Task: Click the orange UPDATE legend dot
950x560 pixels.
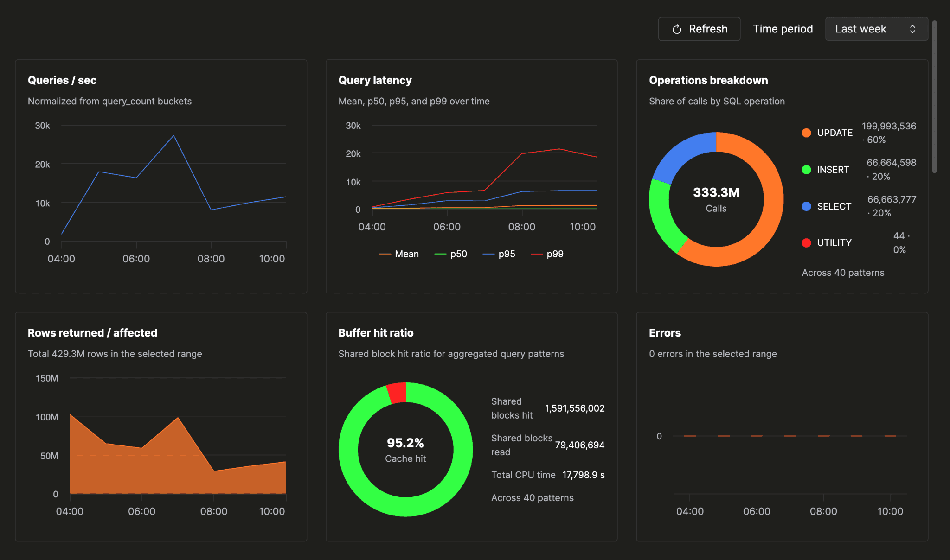Action: pos(806,133)
